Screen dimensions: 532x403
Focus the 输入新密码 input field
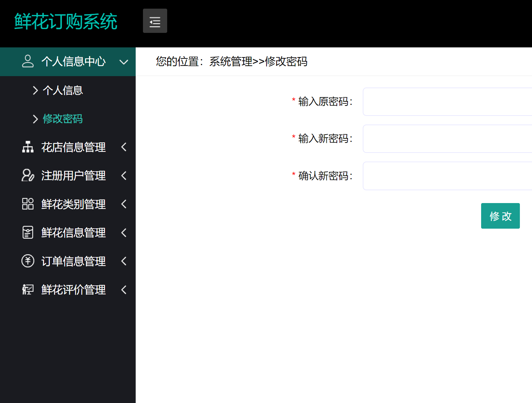point(447,139)
